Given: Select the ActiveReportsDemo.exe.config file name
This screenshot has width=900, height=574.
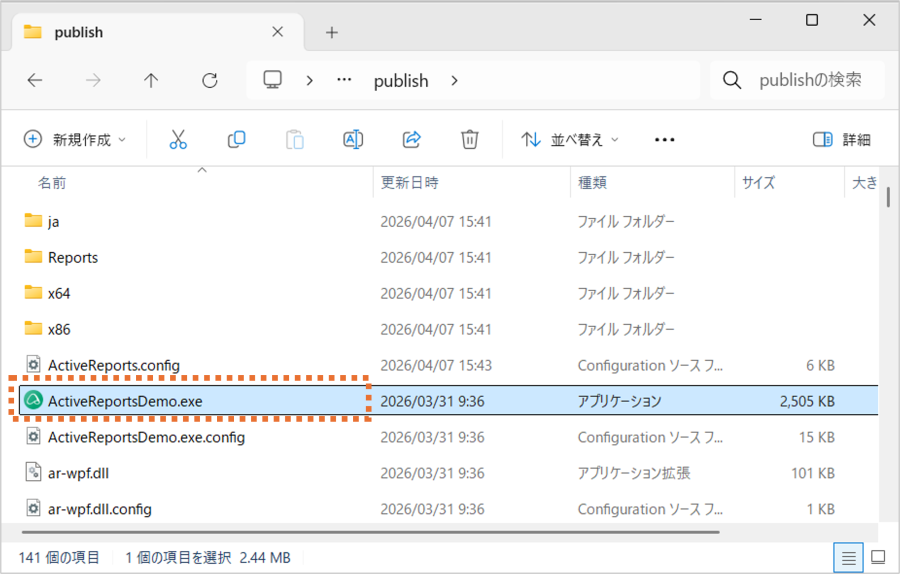Looking at the screenshot, I should pos(146,437).
